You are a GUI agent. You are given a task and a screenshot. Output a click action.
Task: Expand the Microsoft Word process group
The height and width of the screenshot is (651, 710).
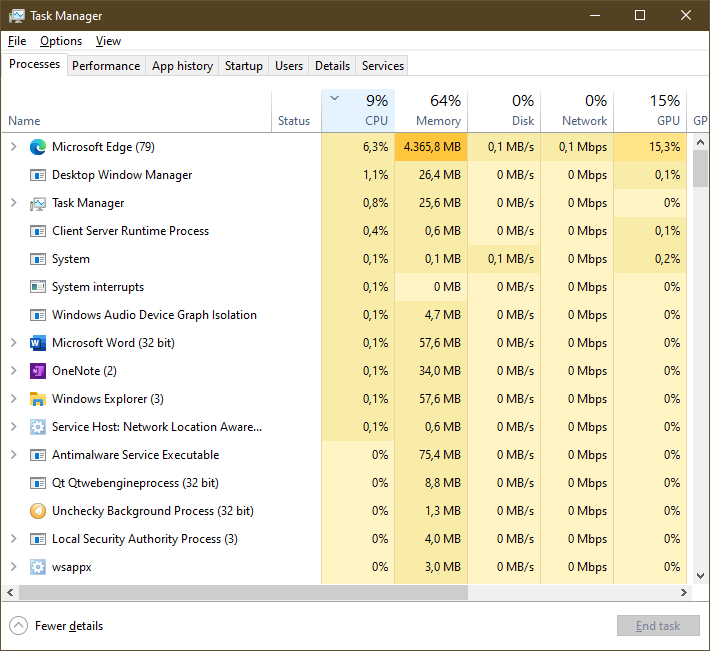point(14,343)
